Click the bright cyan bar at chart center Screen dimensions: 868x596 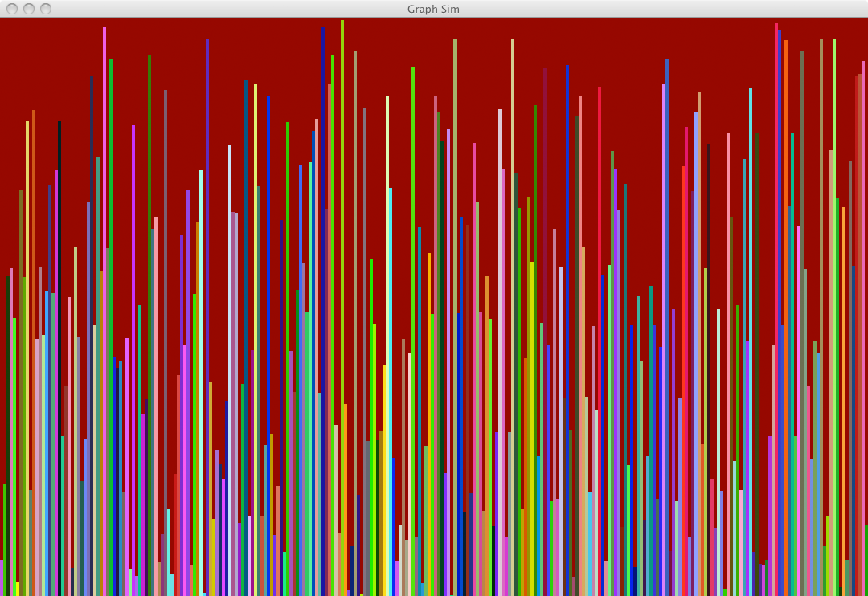tap(391, 321)
